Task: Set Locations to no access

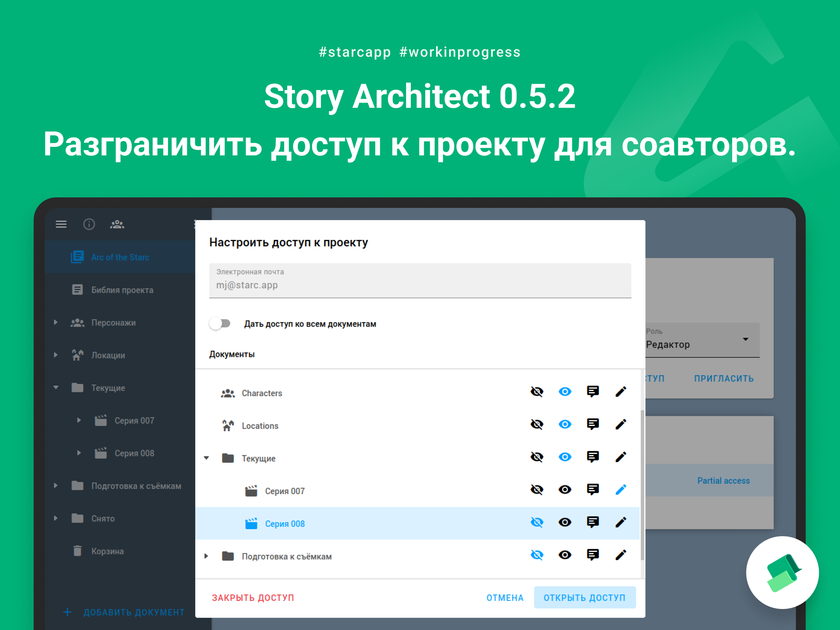Action: pyautogui.click(x=537, y=424)
